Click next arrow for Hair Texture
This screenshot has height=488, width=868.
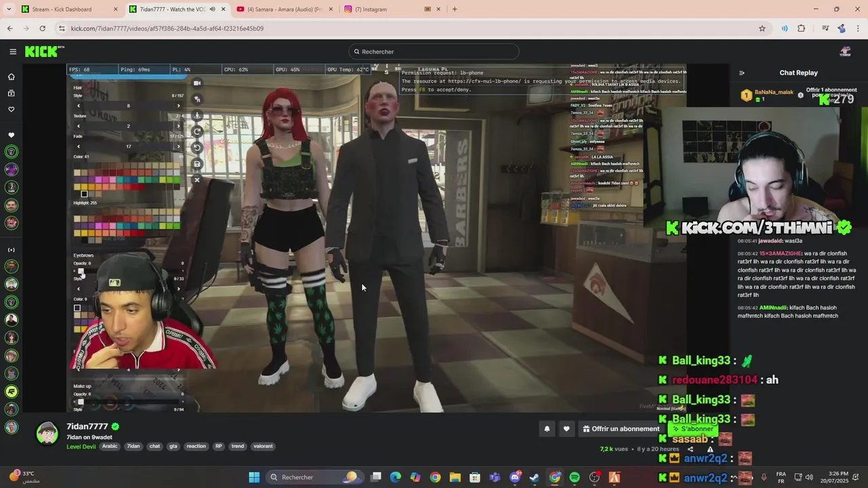tap(178, 126)
